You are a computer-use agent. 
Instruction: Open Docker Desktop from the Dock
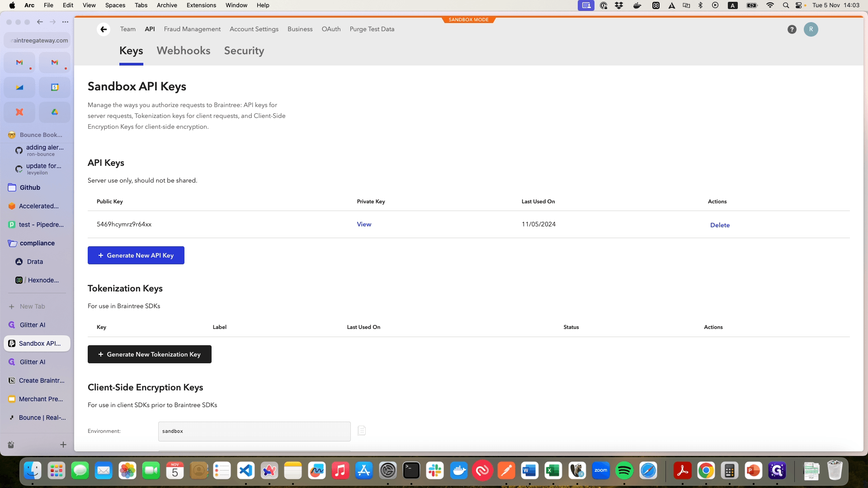pyautogui.click(x=459, y=471)
